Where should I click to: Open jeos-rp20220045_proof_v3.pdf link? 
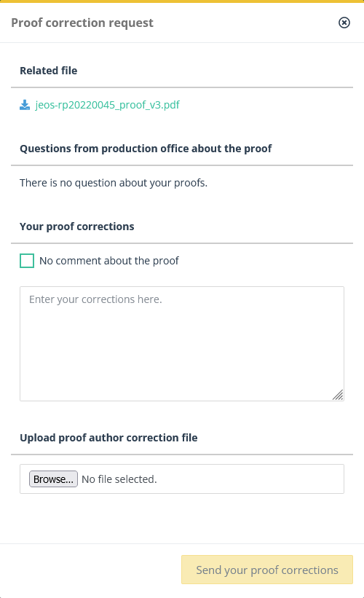tap(108, 105)
